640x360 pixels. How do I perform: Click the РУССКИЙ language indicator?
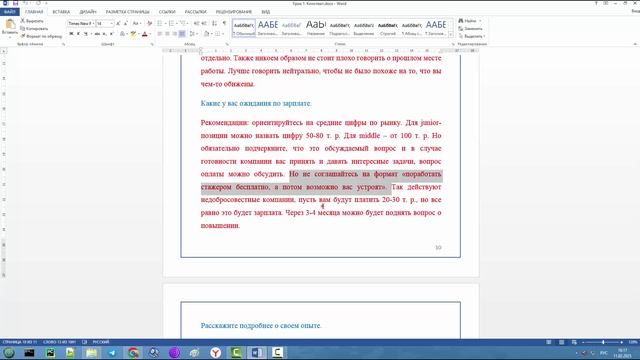tap(101, 342)
